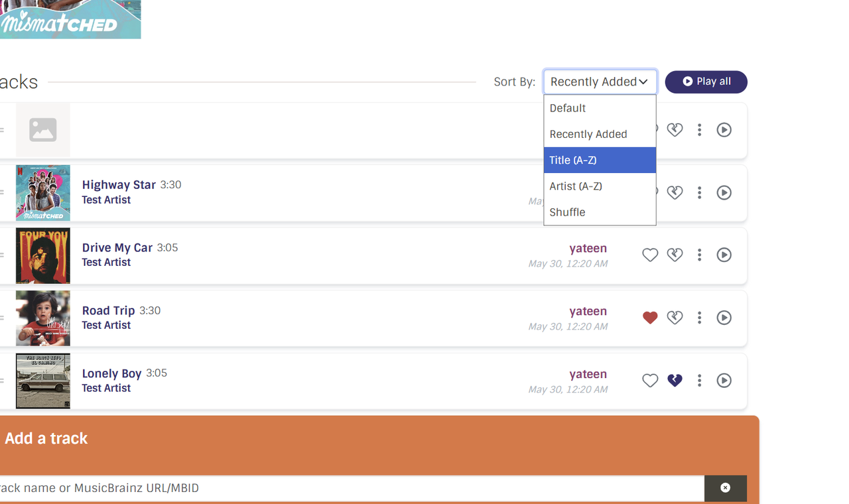
Task: Unlove the Road Trip track
Action: (650, 318)
